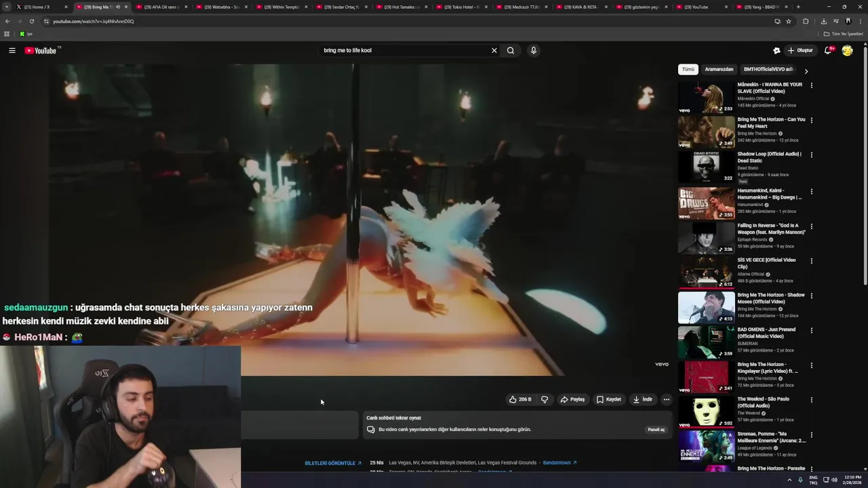Viewport: 868px width, 488px height.
Task: Open the BİLETLERİ GÖRÜNTÜLE tickets link
Action: 333,463
